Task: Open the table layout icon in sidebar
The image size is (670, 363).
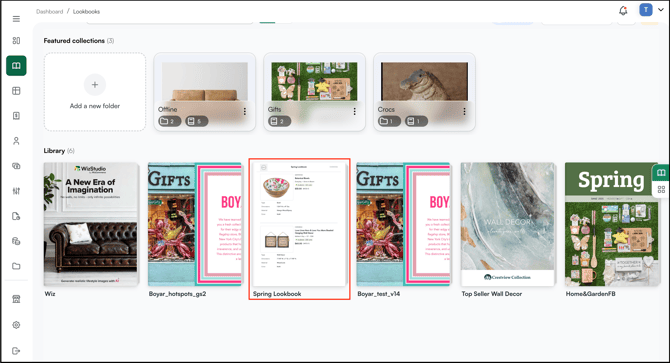Action: (x=16, y=91)
